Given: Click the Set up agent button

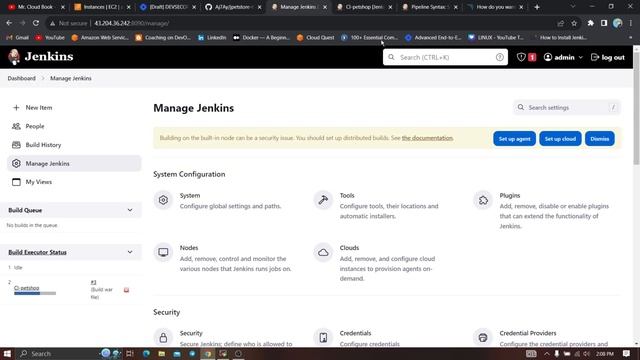Looking at the screenshot, I should 514,139.
